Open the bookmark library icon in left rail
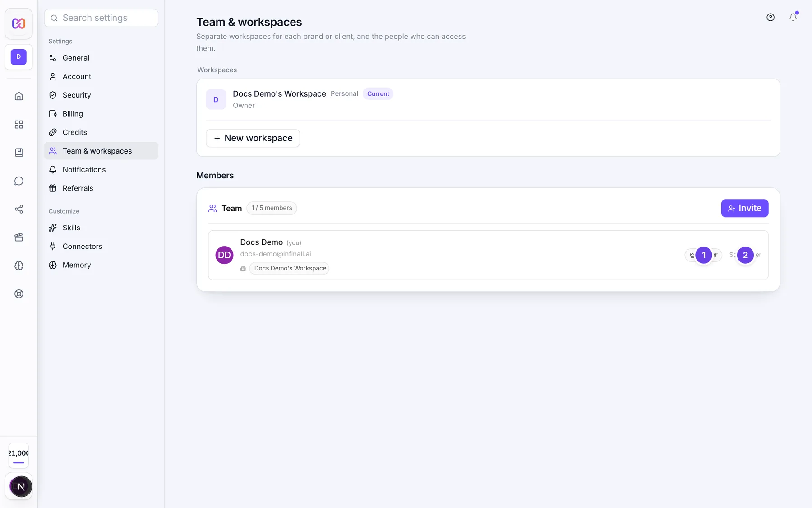Screen dimensions: 812x508 [19, 153]
